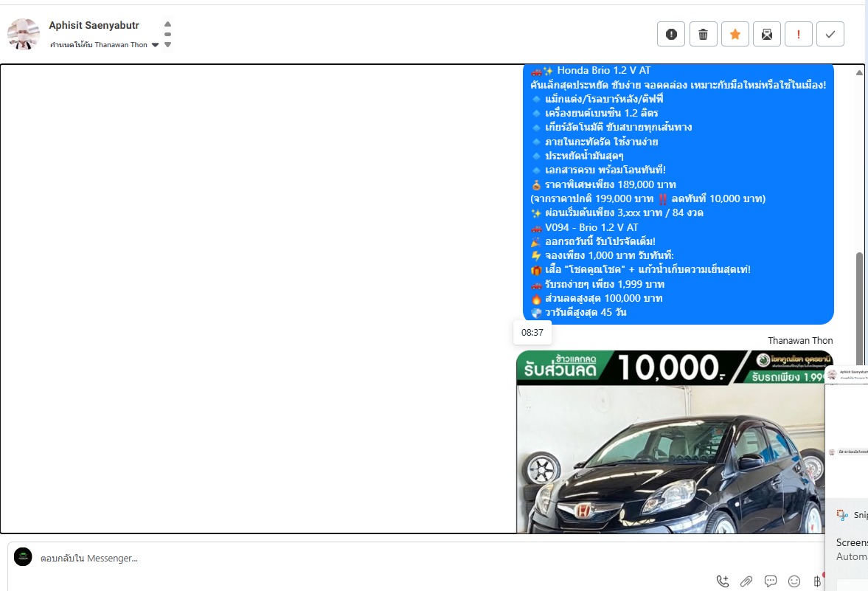Attach a file with the paperclip icon
The height and width of the screenshot is (591, 868).
tap(746, 581)
